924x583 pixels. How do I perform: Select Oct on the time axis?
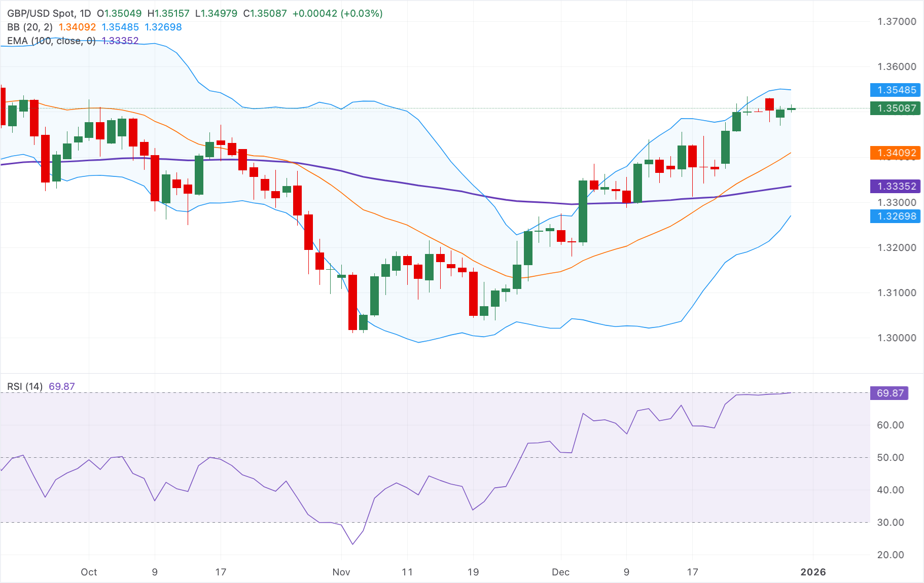[89, 572]
